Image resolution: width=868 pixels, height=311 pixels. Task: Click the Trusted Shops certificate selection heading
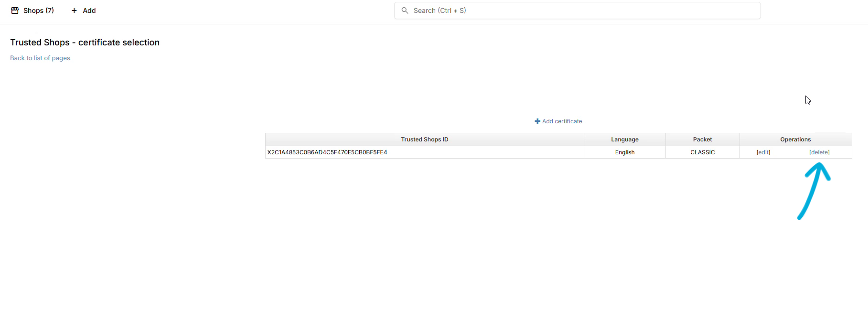click(85, 43)
